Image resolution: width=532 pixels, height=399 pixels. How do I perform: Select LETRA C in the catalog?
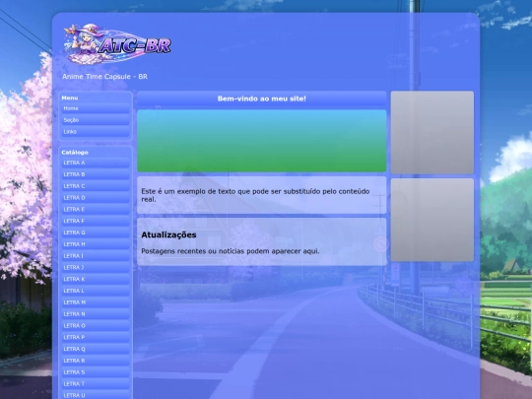96,186
